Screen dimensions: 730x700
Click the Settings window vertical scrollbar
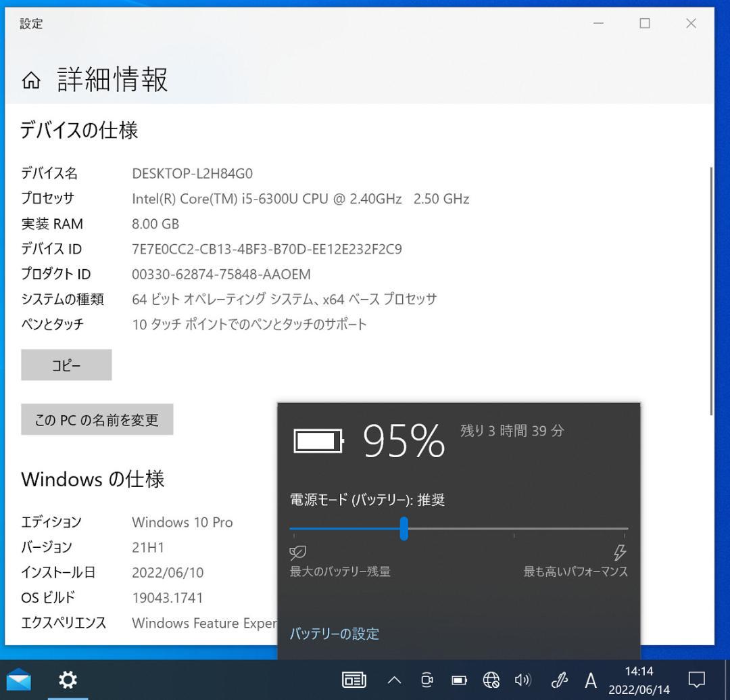(710, 291)
